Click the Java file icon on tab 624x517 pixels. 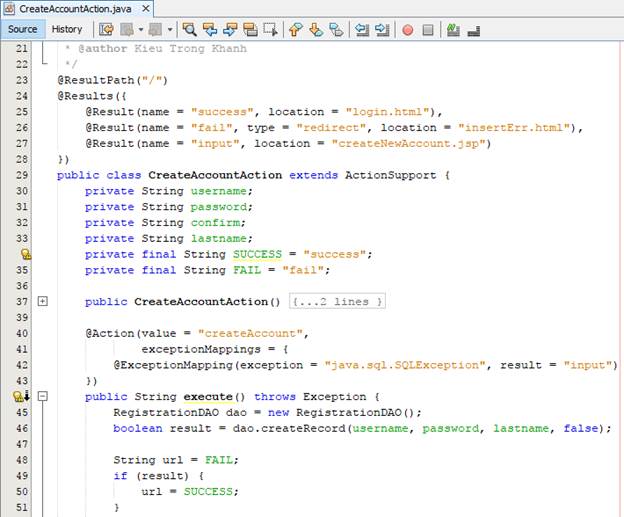pos(10,8)
